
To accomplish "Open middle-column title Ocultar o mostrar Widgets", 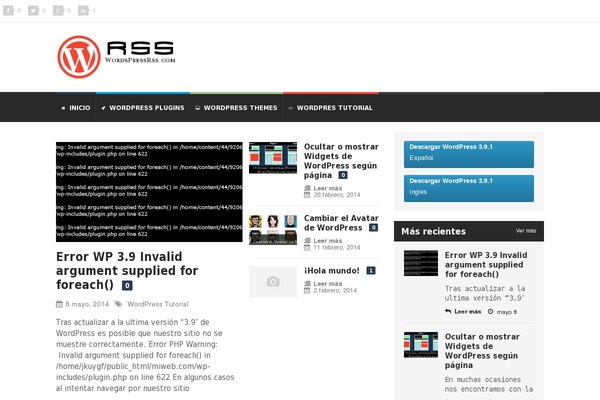I will [341, 161].
